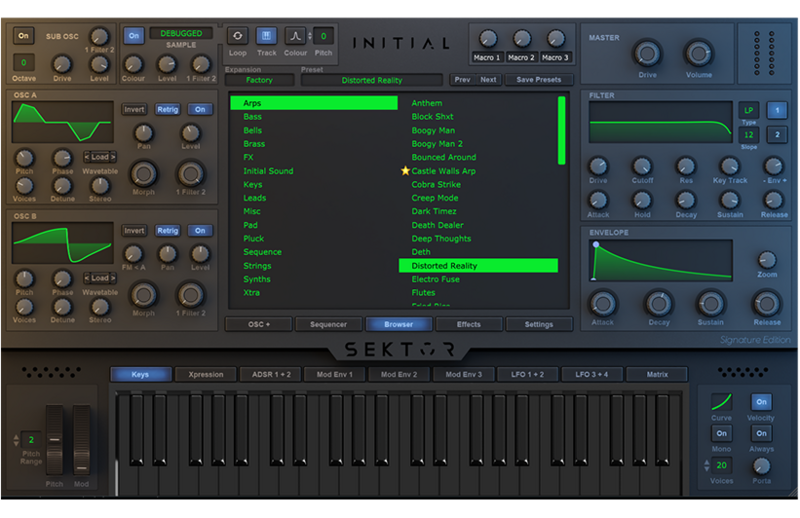The image size is (800, 518).
Task: Click the OSC A Morph knob
Action: coord(143,174)
